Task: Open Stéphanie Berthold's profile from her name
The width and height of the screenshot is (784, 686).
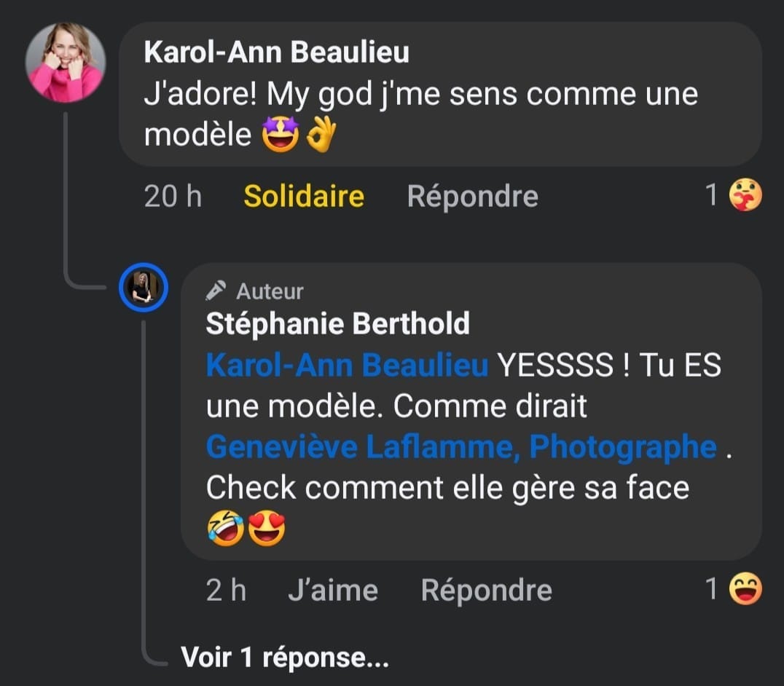Action: coord(337,324)
